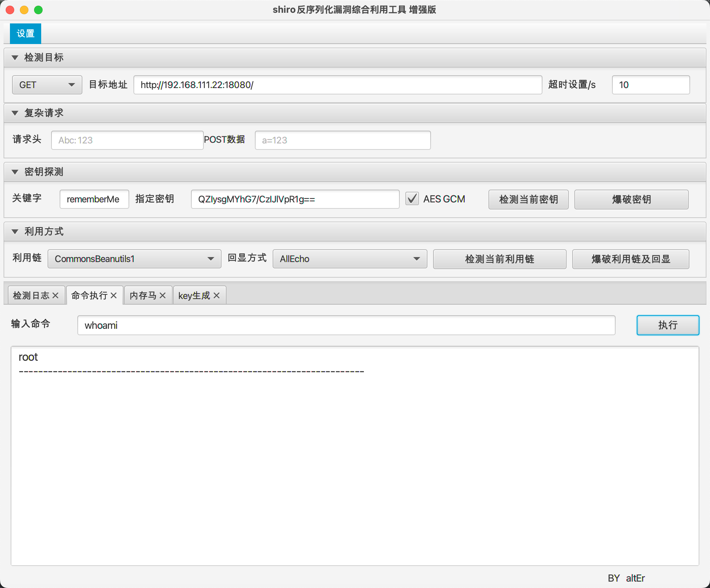Switch to the 检测日志 tab
Screen dimensions: 710x588
click(x=31, y=295)
